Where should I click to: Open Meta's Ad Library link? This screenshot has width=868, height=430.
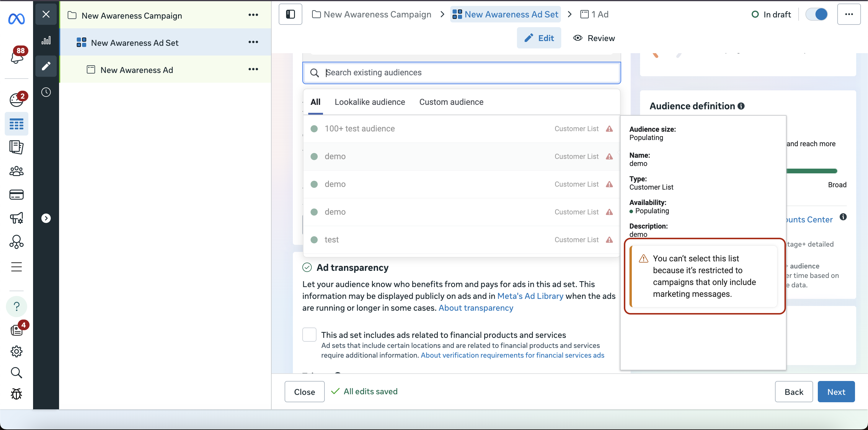point(530,296)
